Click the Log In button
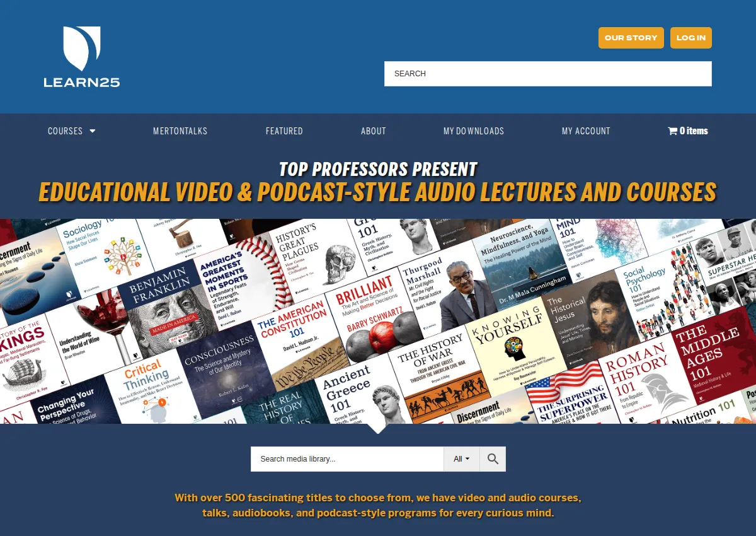This screenshot has height=536, width=756. [x=691, y=38]
